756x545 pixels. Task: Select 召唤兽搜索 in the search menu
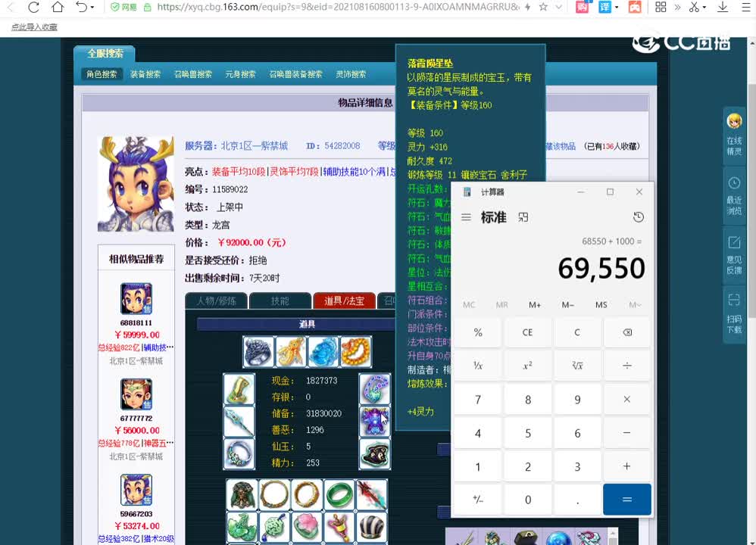pos(193,74)
